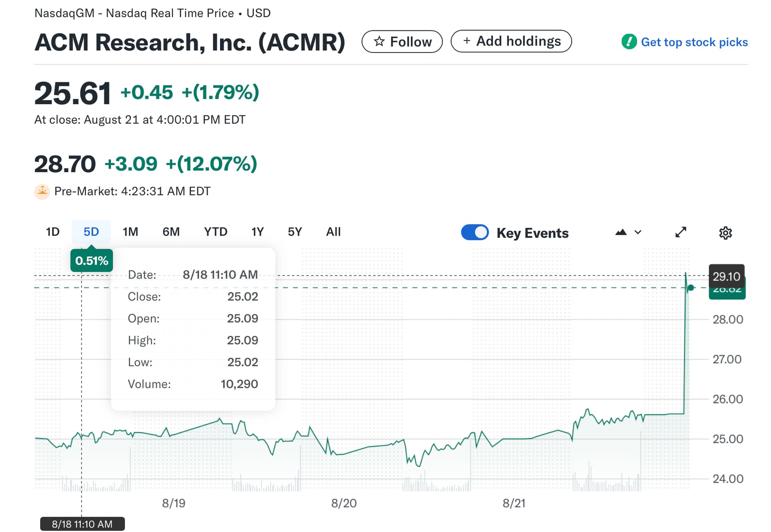Select the 1D time range tab
This screenshot has width=771, height=532.
click(53, 232)
